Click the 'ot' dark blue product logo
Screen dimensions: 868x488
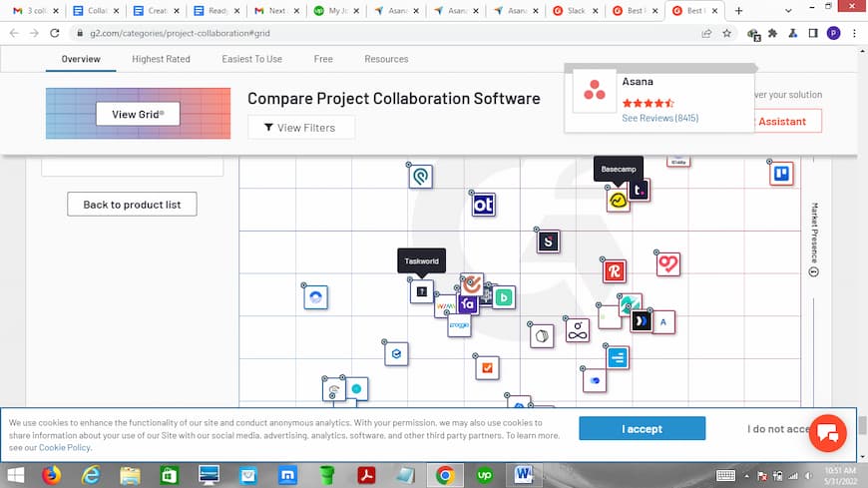(x=483, y=205)
